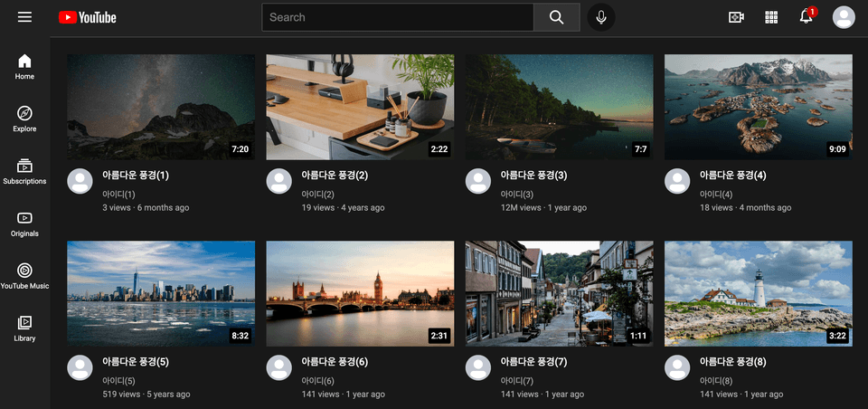Screen dimensions: 868x409
Task: Open the aerial island village thumbnail
Action: 759,107
